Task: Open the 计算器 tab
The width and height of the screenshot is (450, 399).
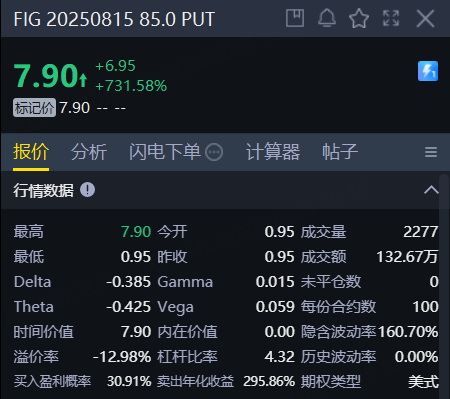Action: tap(273, 152)
